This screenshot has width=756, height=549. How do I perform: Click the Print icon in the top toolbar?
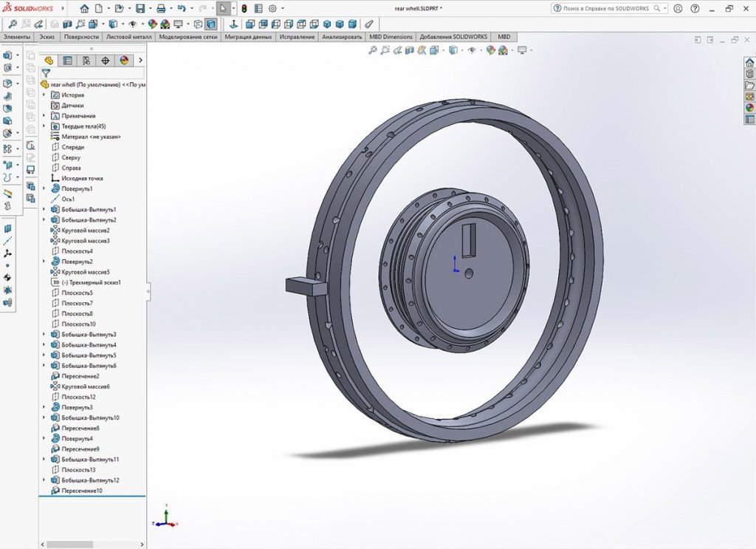point(161,9)
